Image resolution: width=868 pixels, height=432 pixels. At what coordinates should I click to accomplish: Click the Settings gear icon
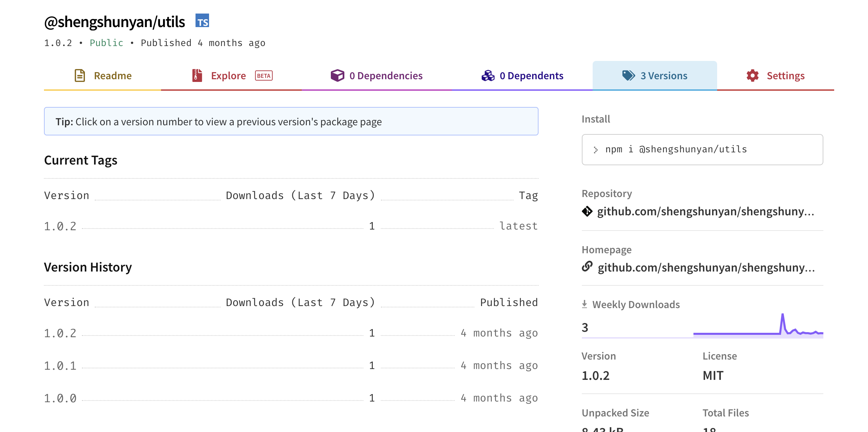pyautogui.click(x=752, y=75)
